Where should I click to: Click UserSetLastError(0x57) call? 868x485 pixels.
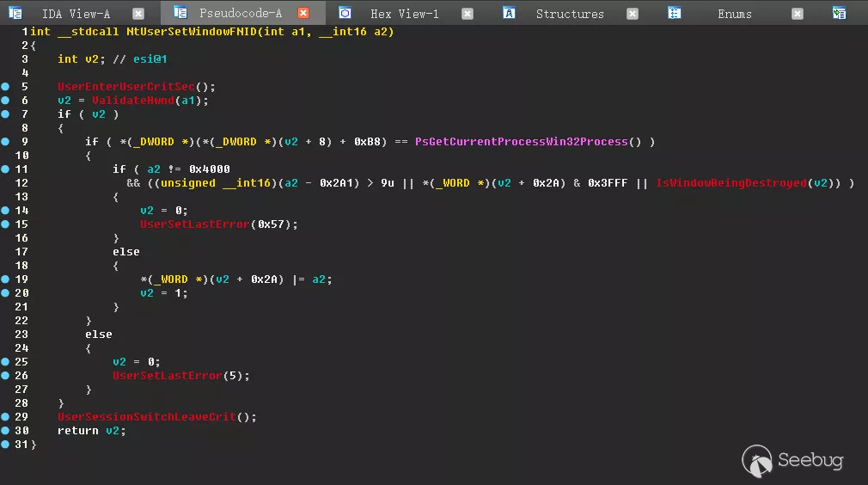click(218, 224)
